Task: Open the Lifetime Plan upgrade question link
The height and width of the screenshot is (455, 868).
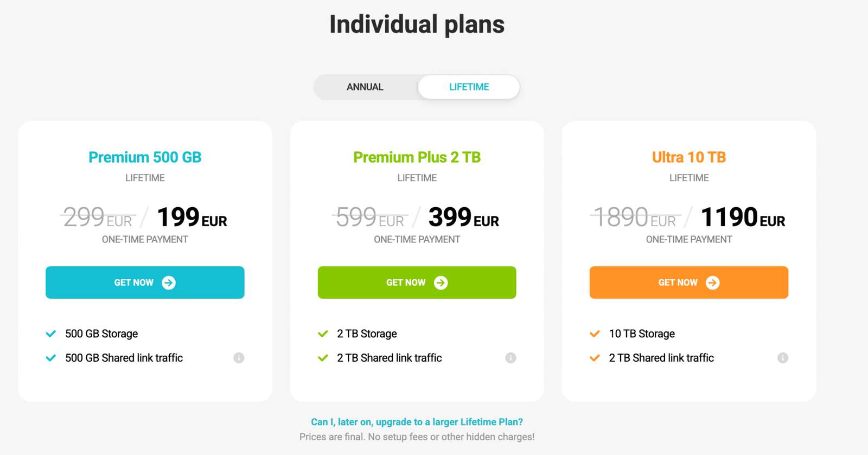Action: [x=416, y=421]
